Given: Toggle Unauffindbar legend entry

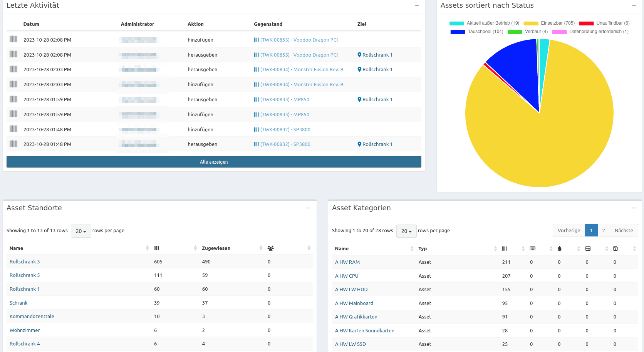Looking at the screenshot, I should click(604, 23).
